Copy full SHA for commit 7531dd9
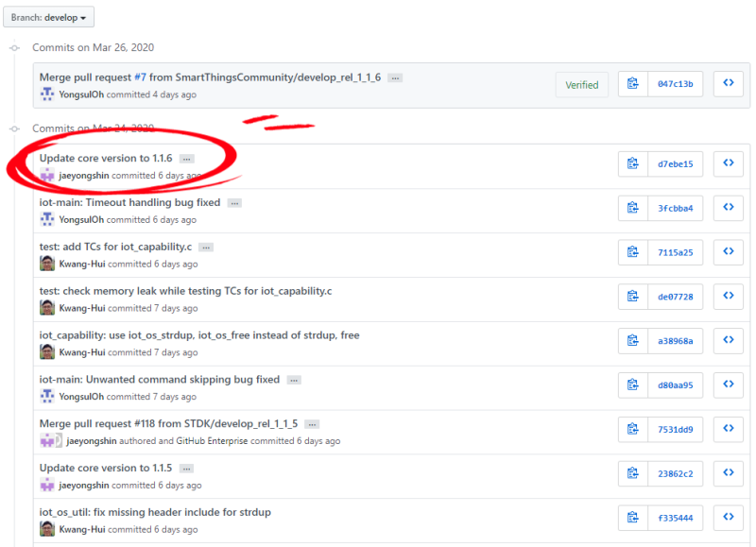The width and height of the screenshot is (756, 547). 633,430
